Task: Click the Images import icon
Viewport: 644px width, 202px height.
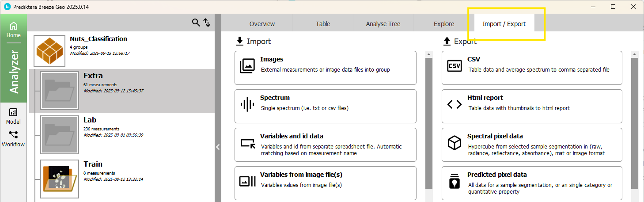Action: pyautogui.click(x=247, y=66)
